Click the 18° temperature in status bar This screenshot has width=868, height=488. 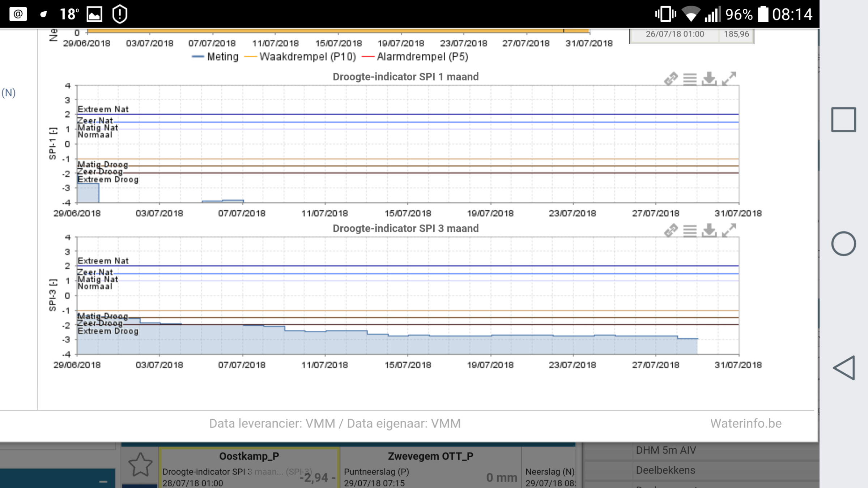(x=69, y=14)
